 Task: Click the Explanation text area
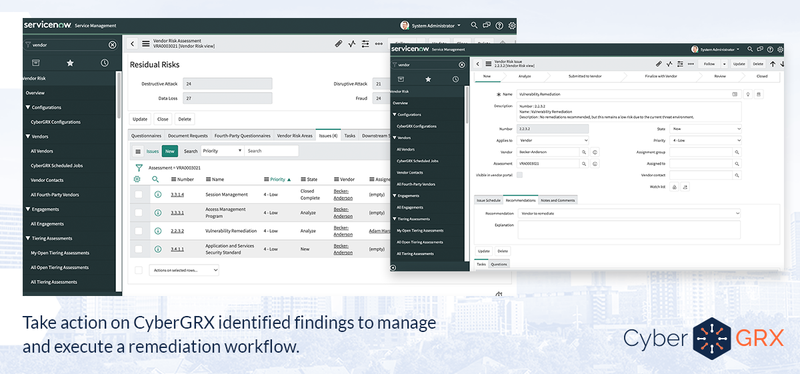[x=629, y=230]
